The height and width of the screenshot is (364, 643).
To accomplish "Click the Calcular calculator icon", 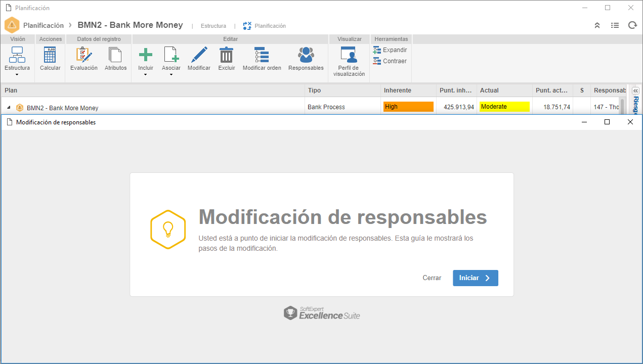I will click(50, 55).
